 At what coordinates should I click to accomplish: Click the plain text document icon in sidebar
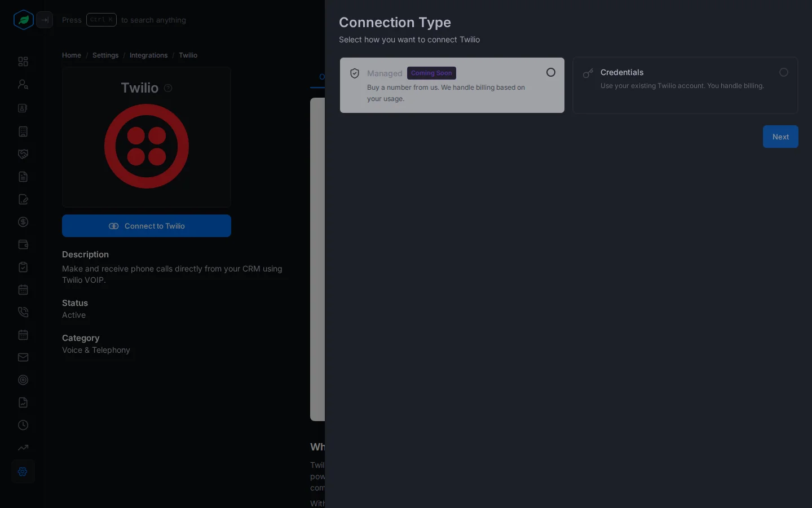(x=23, y=177)
